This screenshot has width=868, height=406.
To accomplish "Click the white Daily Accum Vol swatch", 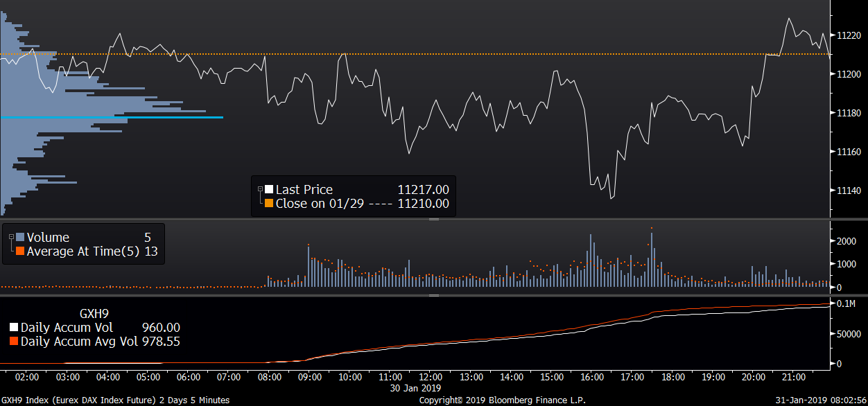I will pyautogui.click(x=14, y=328).
